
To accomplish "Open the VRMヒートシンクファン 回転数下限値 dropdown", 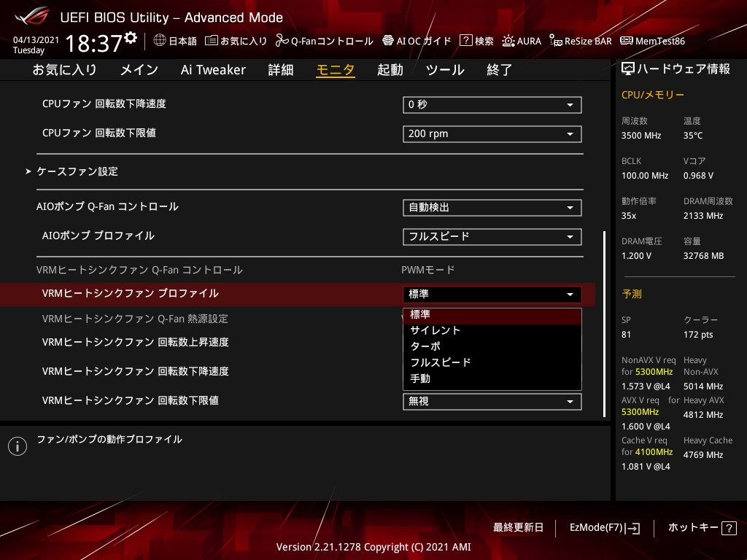I will pyautogui.click(x=492, y=402).
